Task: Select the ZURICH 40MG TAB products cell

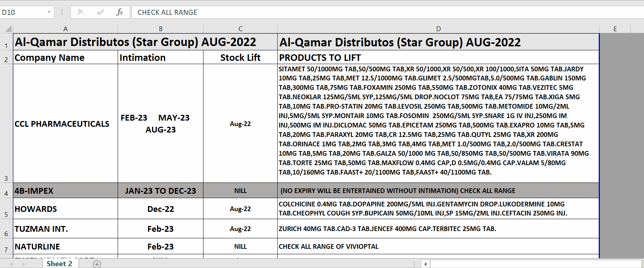Action: click(438, 229)
